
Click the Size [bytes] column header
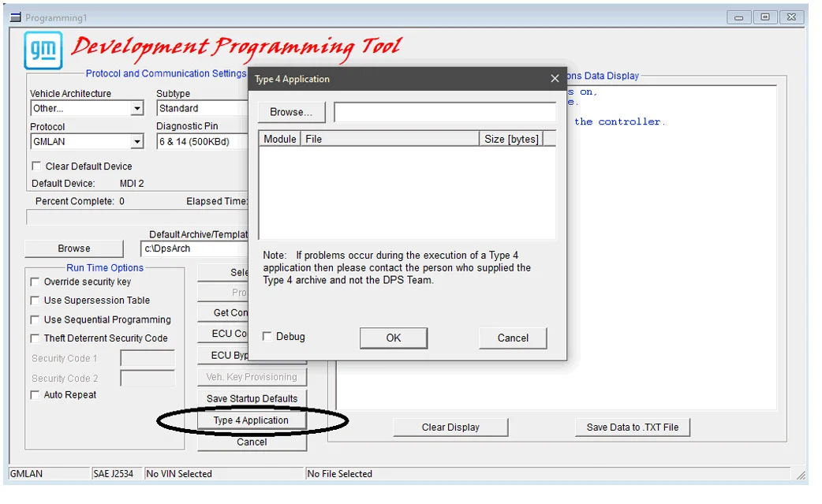pos(511,139)
